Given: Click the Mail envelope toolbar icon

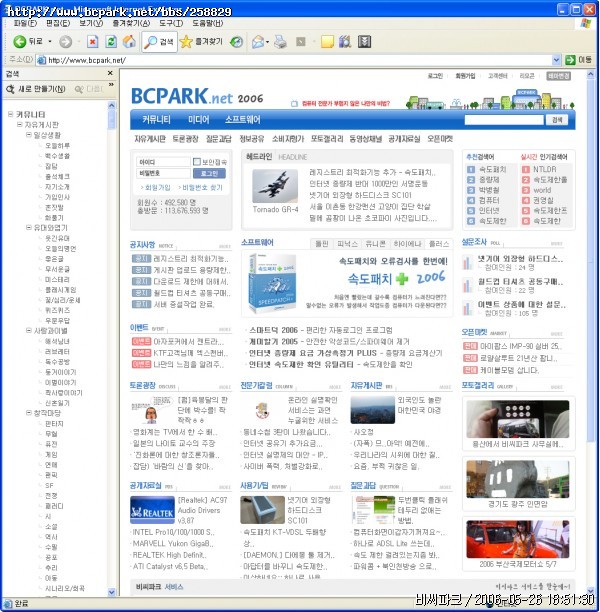Looking at the screenshot, I should (258, 42).
